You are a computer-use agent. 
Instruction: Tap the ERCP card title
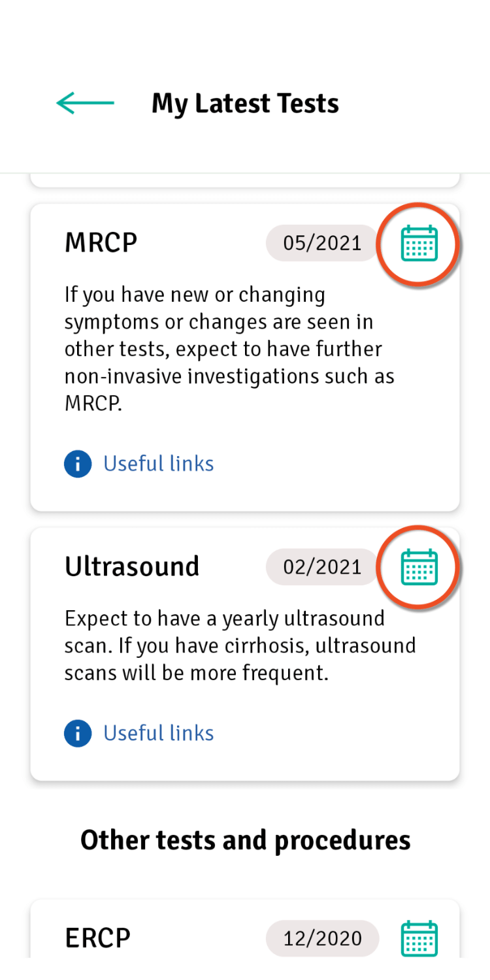tap(98, 938)
